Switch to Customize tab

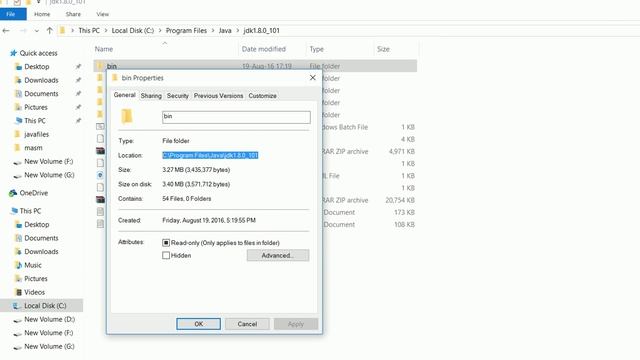point(262,96)
